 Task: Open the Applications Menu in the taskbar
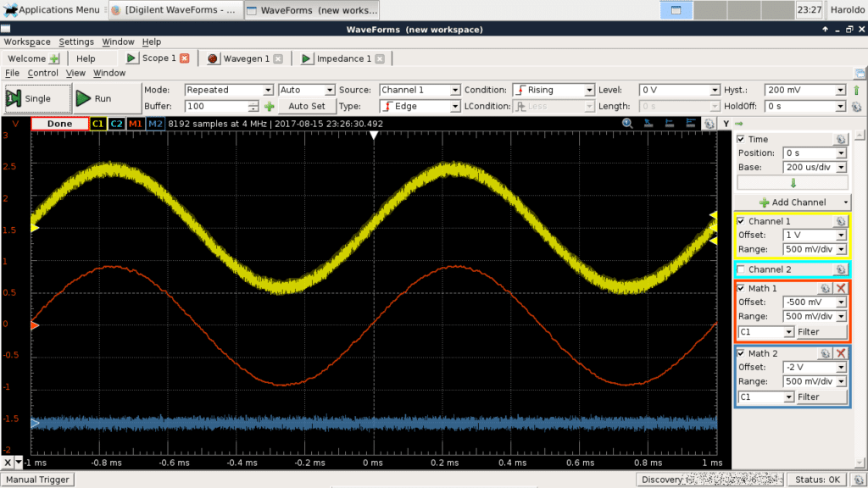(x=51, y=9)
